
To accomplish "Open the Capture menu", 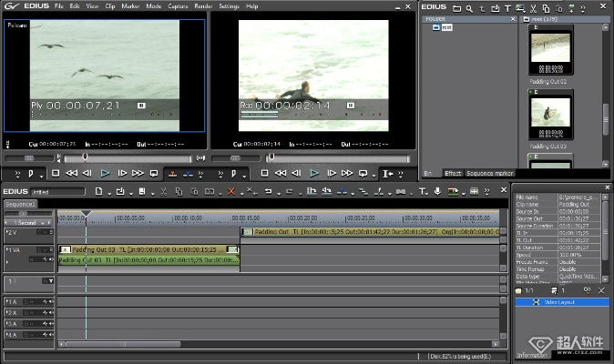I will (x=177, y=5).
